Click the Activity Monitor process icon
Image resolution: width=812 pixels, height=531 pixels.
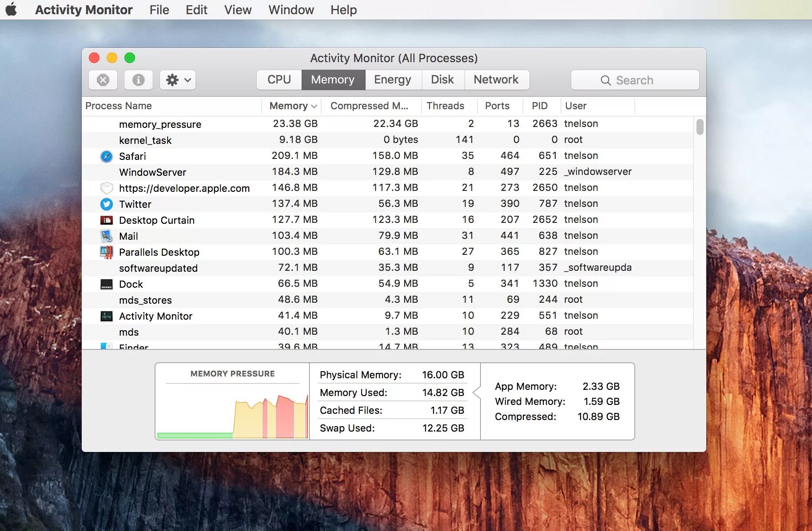tap(107, 316)
